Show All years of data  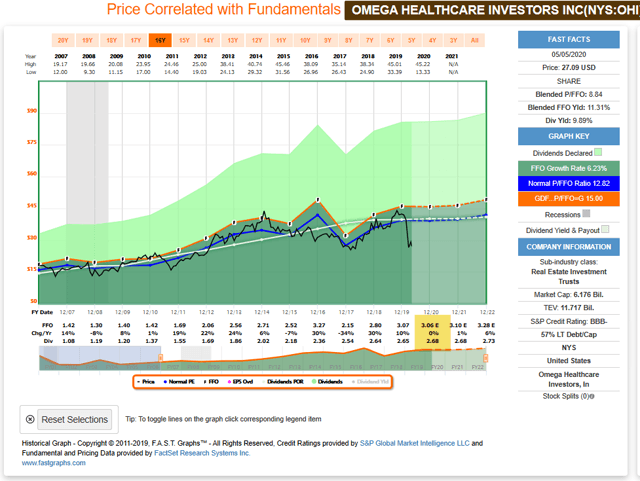pyautogui.click(x=475, y=40)
